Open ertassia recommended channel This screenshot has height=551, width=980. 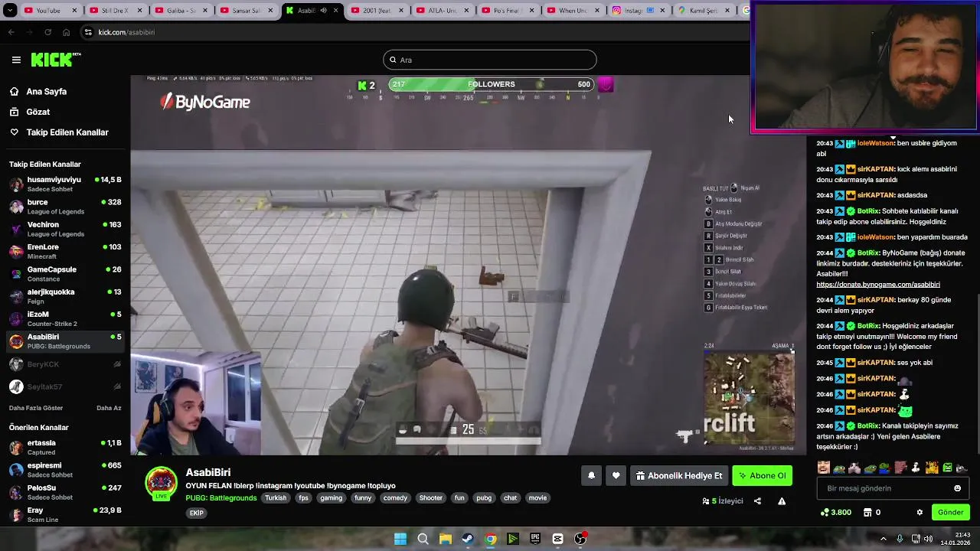[65, 448]
